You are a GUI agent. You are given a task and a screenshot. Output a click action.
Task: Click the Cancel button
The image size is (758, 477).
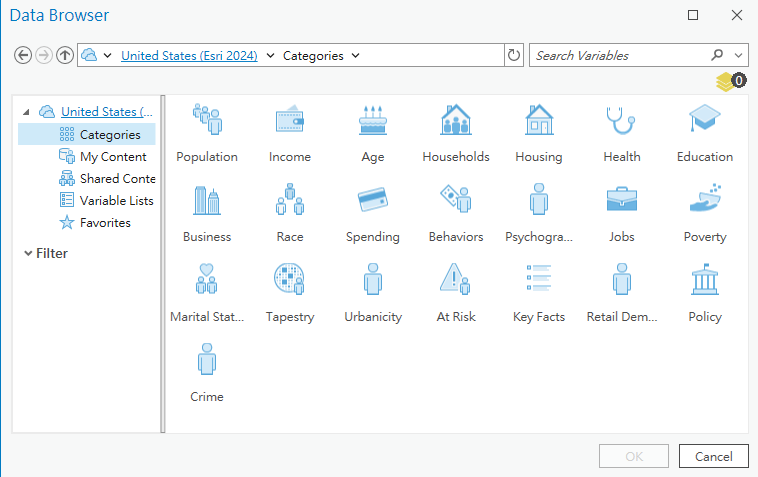(x=713, y=456)
